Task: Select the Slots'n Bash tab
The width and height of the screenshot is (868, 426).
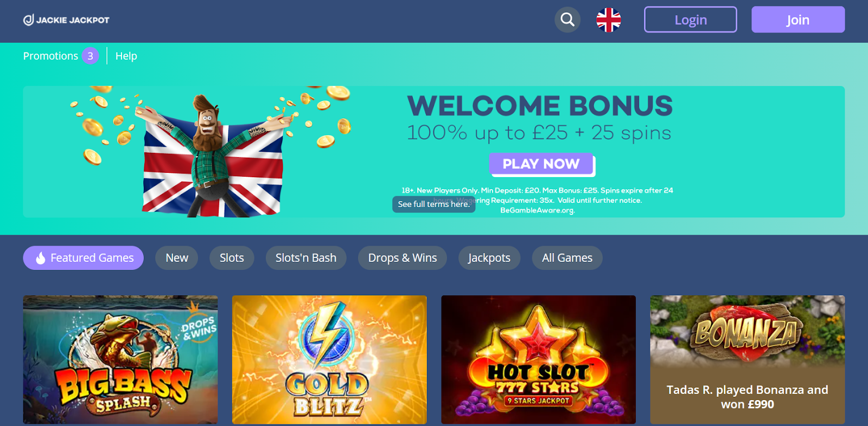Action: [x=306, y=258]
